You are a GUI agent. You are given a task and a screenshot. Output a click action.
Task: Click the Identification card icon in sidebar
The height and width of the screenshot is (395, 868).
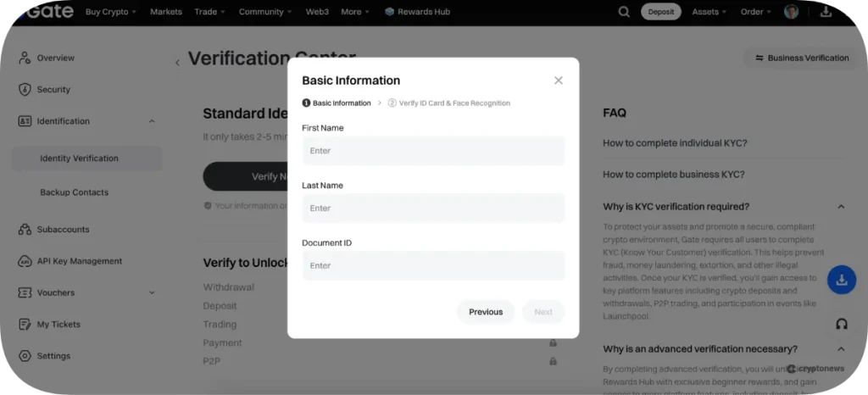pos(25,121)
